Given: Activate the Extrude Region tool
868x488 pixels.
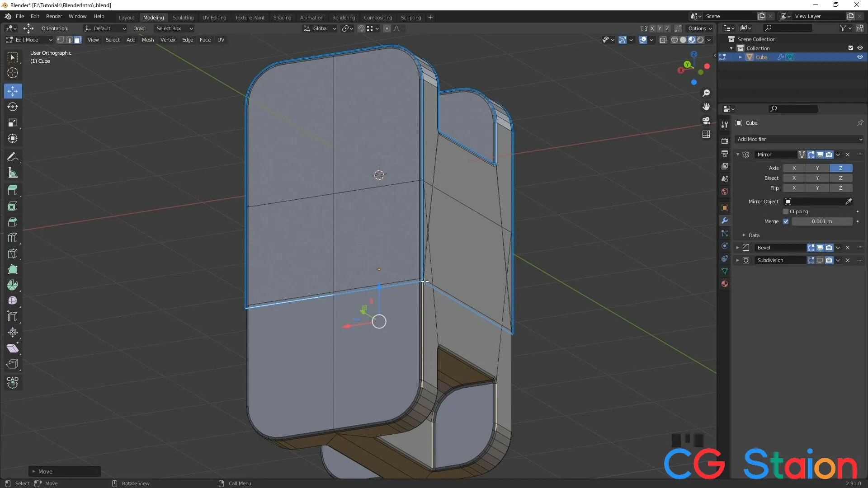Looking at the screenshot, I should click(x=13, y=190).
